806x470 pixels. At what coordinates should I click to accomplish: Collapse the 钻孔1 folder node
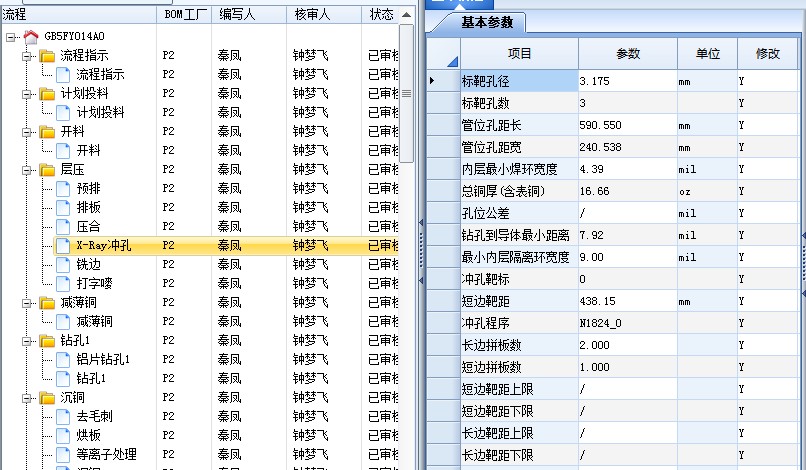click(27, 341)
